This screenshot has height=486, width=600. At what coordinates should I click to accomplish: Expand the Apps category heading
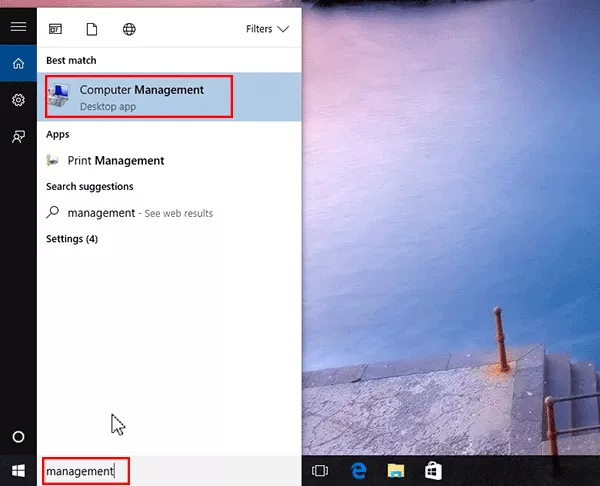pyautogui.click(x=57, y=134)
